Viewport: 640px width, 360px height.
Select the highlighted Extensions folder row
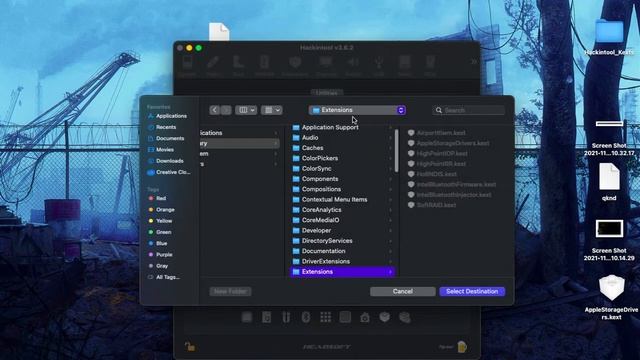(x=342, y=272)
